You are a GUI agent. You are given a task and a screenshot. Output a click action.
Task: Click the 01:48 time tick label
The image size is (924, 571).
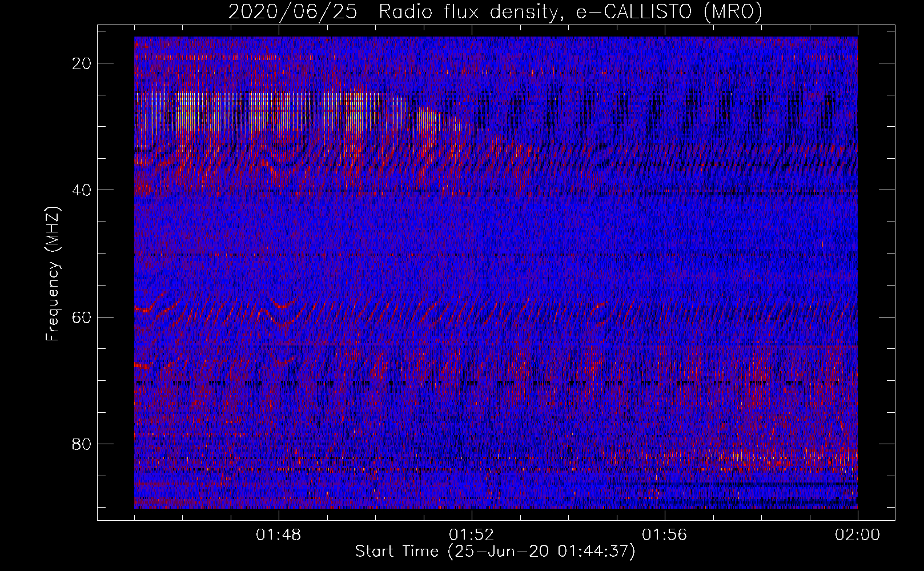[279, 535]
